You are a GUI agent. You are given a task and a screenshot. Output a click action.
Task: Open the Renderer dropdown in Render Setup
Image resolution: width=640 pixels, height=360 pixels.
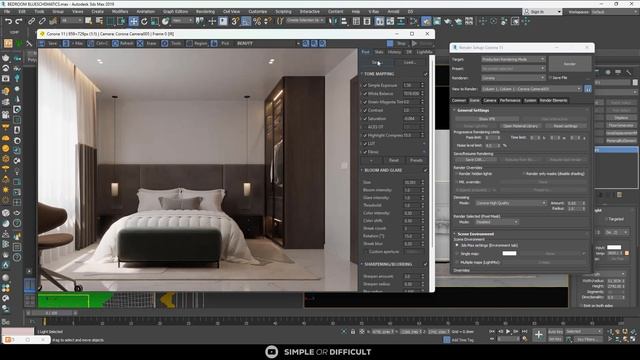click(513, 78)
